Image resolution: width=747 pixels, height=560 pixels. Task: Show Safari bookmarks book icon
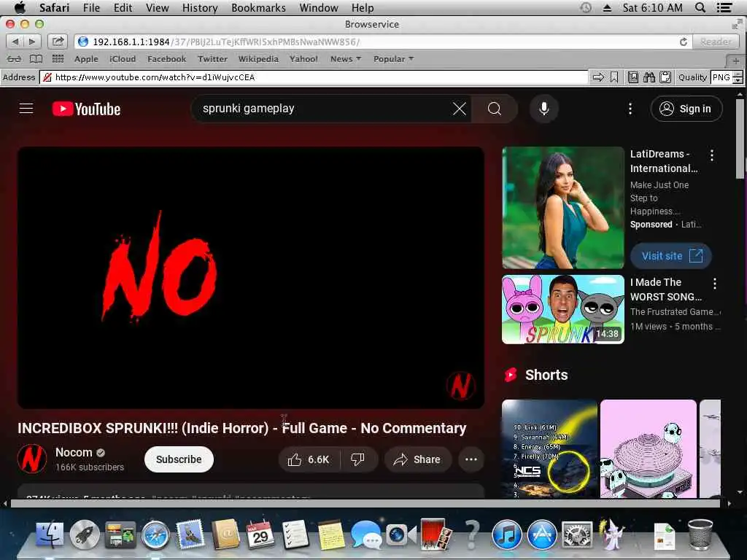36,59
